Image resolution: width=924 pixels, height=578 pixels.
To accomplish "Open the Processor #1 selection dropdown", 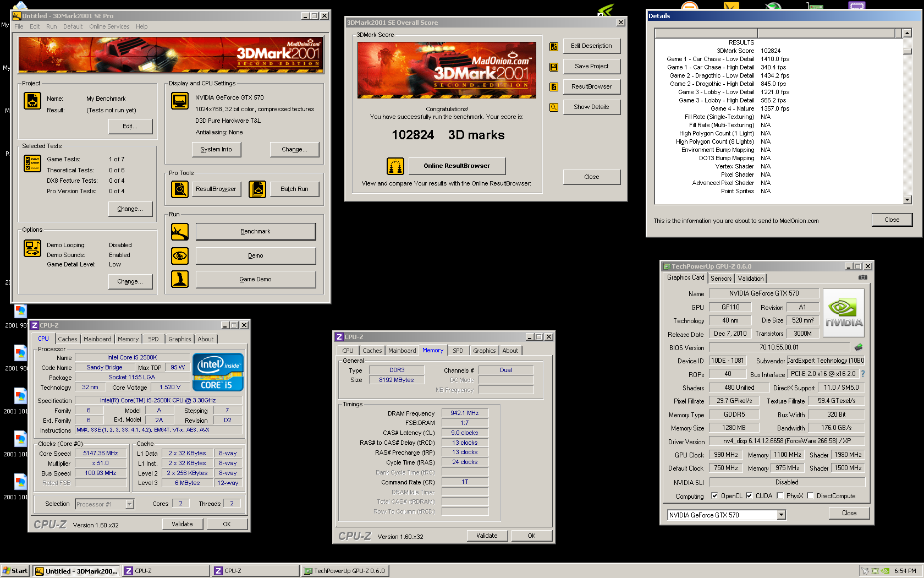I will tap(130, 504).
